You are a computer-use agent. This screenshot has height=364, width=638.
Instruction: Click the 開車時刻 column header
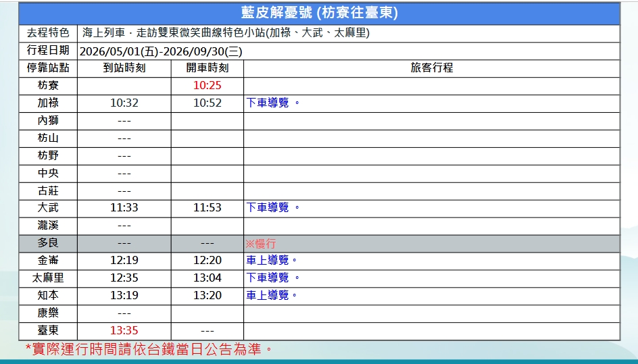pyautogui.click(x=207, y=68)
